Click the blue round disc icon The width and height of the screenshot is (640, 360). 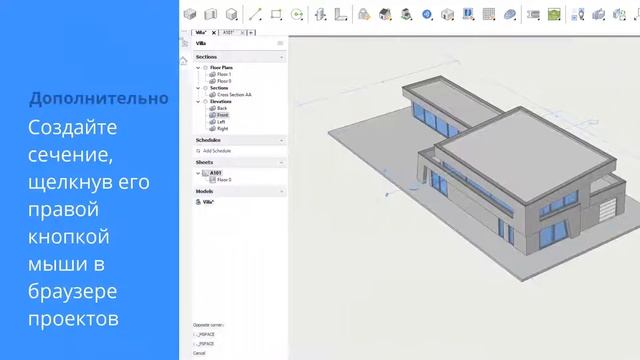pos(427,14)
